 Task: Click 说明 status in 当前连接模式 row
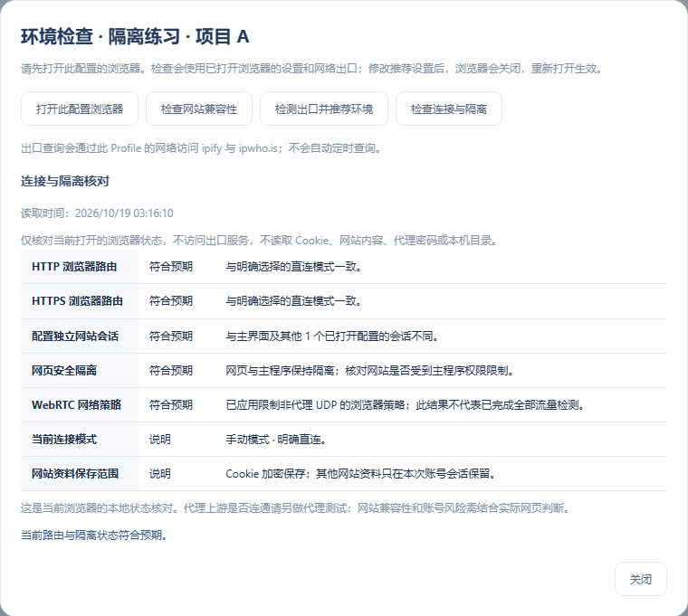click(159, 440)
